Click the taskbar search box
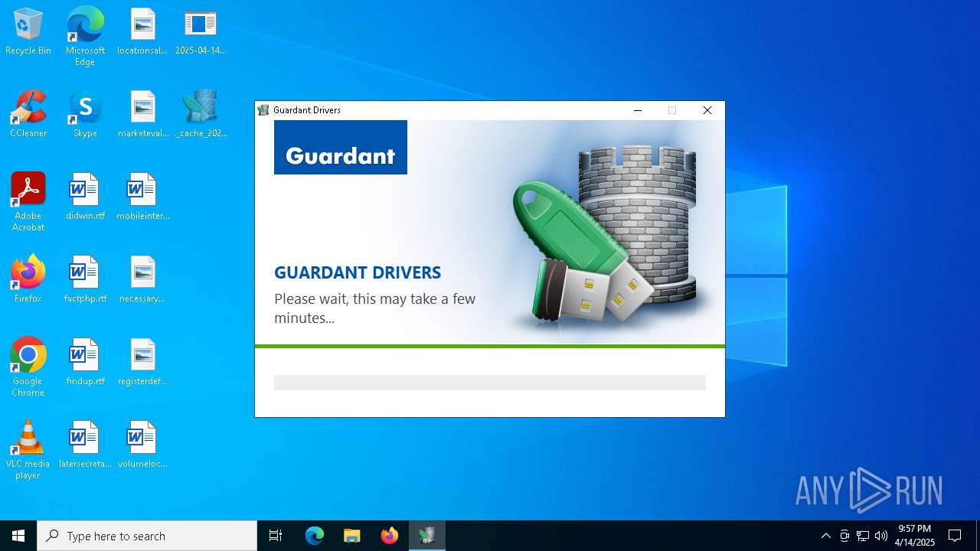Image resolution: width=980 pixels, height=551 pixels. (147, 536)
